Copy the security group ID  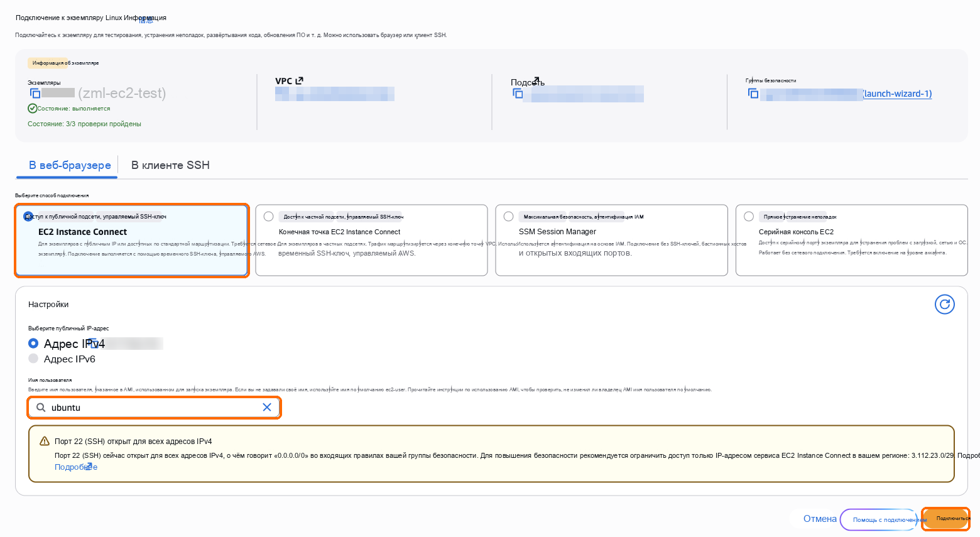[753, 94]
